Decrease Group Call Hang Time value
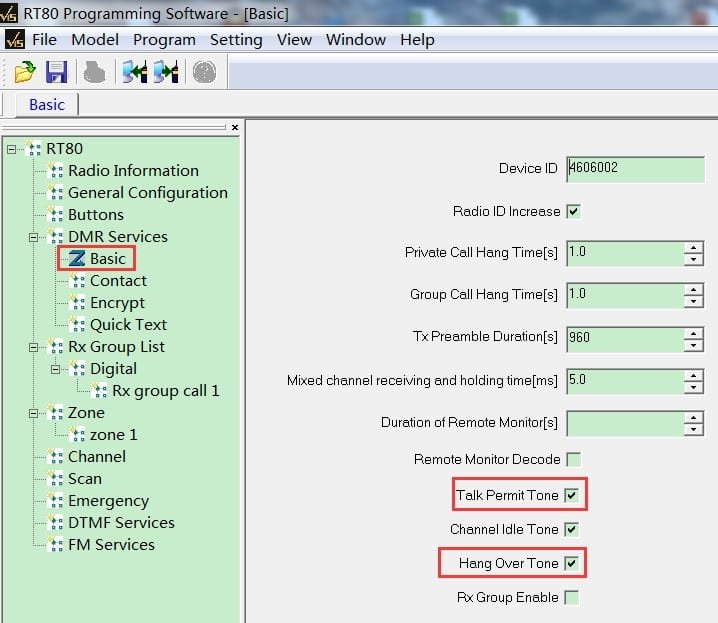 [x=693, y=302]
